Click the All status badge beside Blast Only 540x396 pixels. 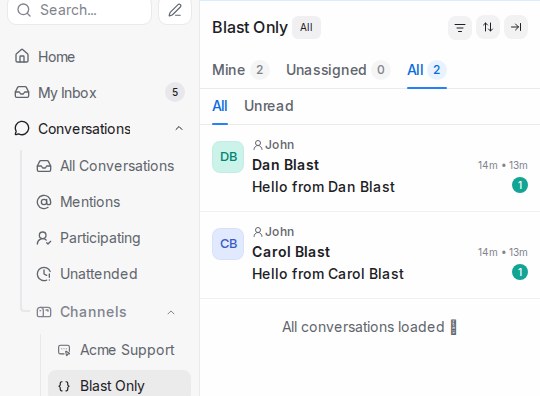click(306, 27)
